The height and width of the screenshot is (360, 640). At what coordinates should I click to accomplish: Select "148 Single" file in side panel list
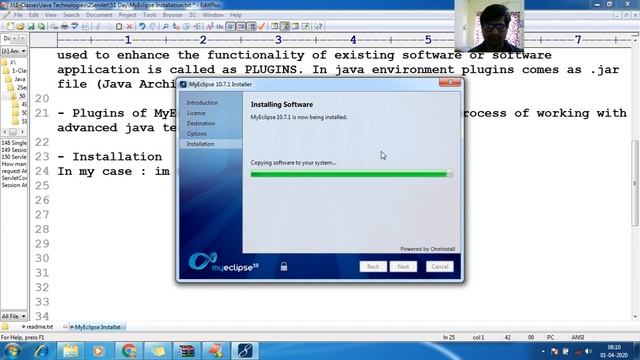pyautogui.click(x=14, y=143)
